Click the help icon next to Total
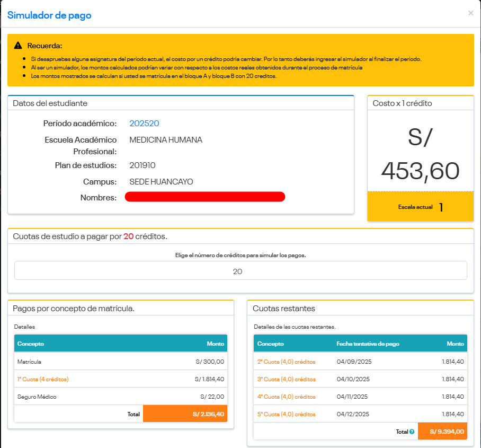Screen dimensions: 481x448 coord(412,432)
